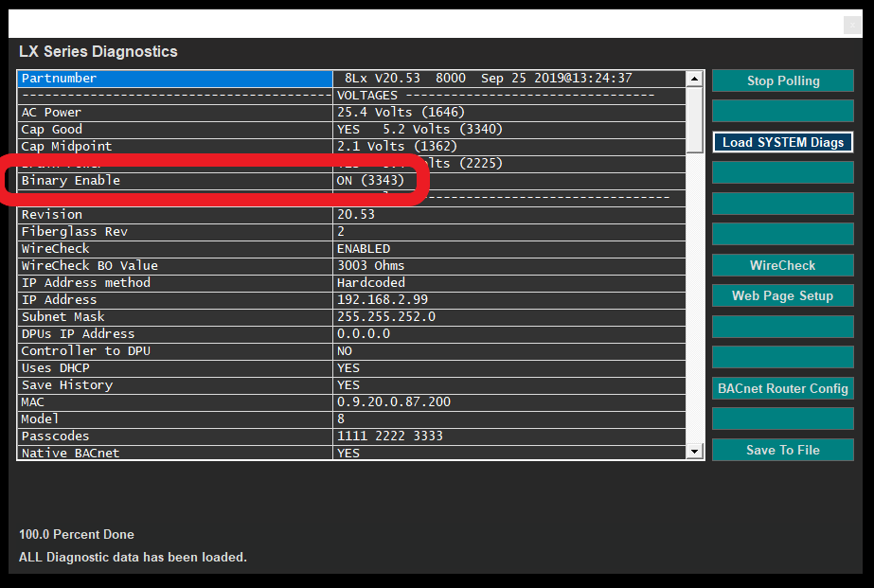Select the IP Address method row label
The width and height of the screenshot is (874, 588).
point(86,282)
